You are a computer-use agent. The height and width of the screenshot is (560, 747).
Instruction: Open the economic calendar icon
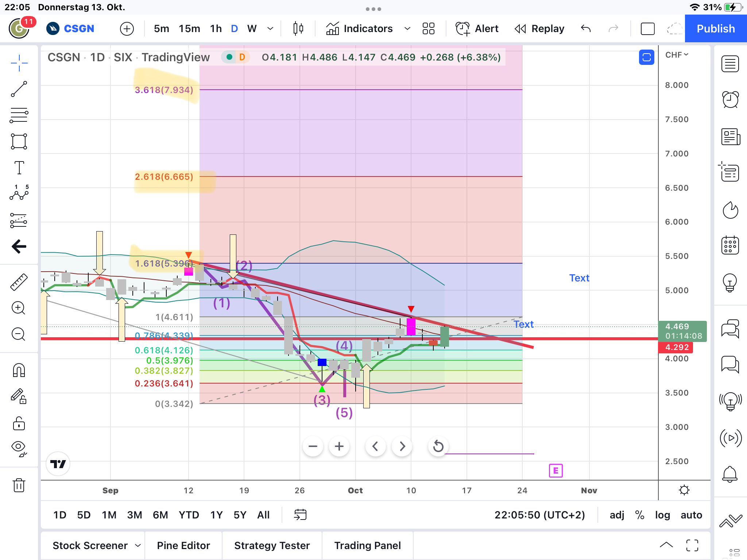click(x=730, y=245)
